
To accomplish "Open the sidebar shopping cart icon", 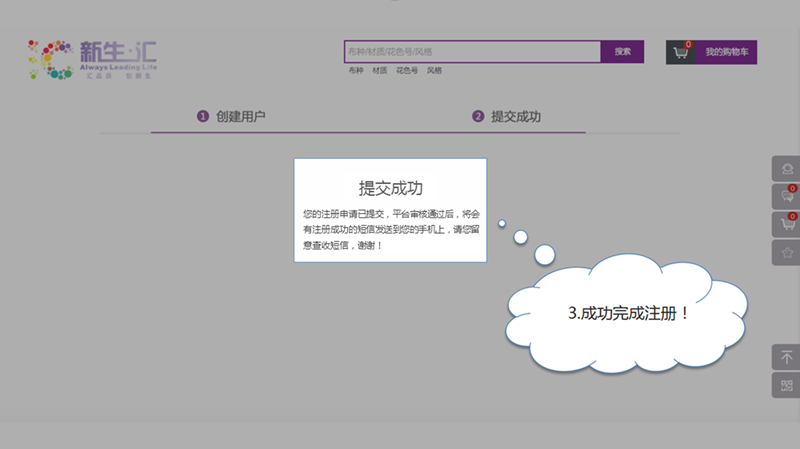I will pos(786,225).
